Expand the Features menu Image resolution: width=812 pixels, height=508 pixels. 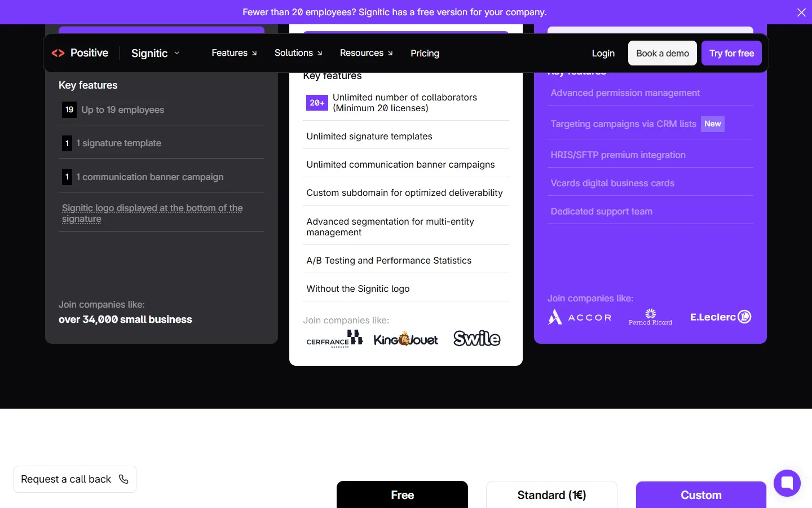[234, 53]
